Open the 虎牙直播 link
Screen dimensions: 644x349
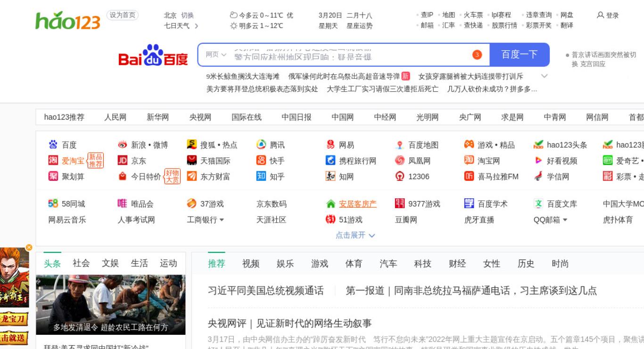tap(479, 219)
